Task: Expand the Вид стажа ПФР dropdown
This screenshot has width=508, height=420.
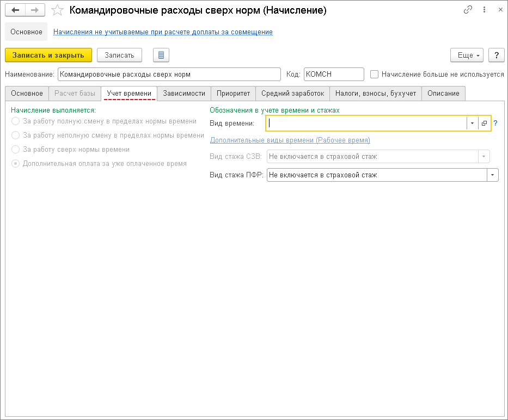Action: 492,175
